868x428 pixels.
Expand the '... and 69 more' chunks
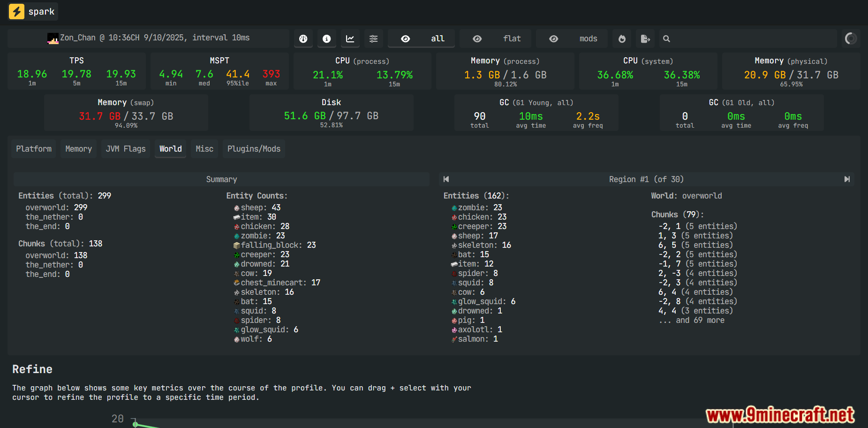[692, 320]
